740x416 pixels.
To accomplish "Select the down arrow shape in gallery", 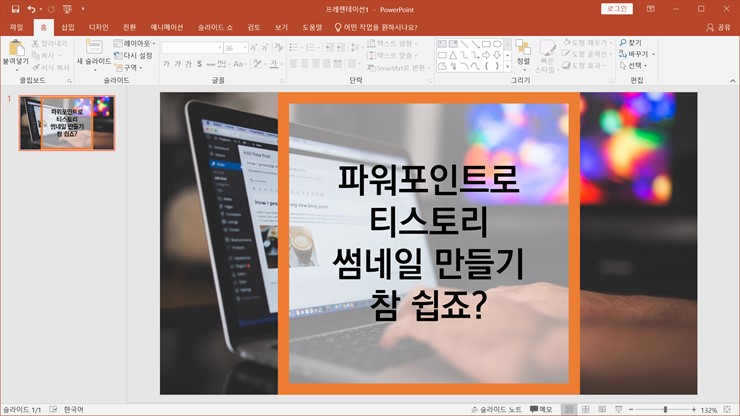I will 497,55.
